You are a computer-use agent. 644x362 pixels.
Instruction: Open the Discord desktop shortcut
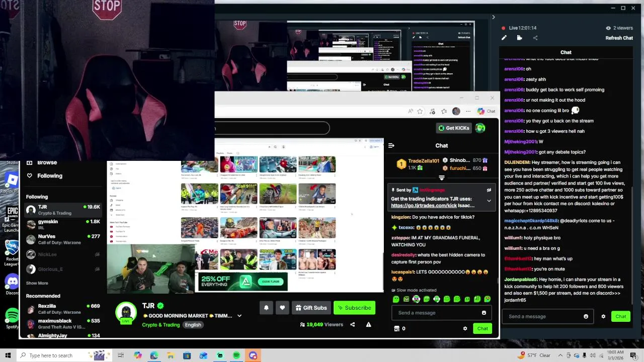tap(12, 285)
